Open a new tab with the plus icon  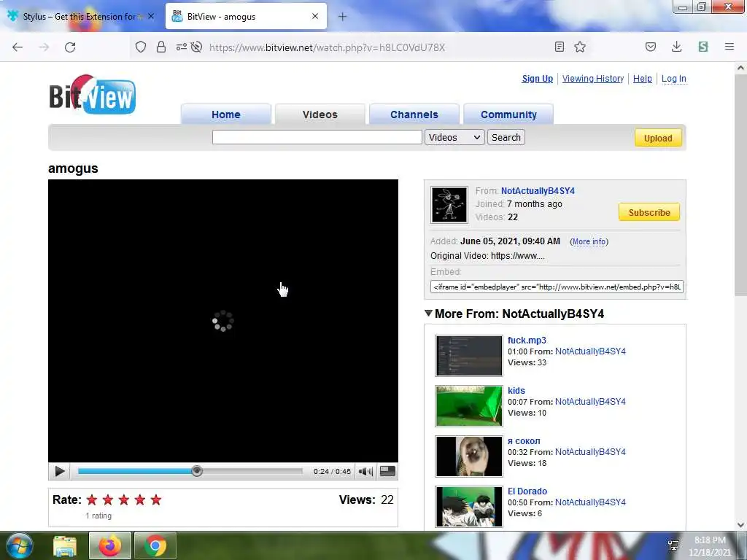pyautogui.click(x=343, y=17)
